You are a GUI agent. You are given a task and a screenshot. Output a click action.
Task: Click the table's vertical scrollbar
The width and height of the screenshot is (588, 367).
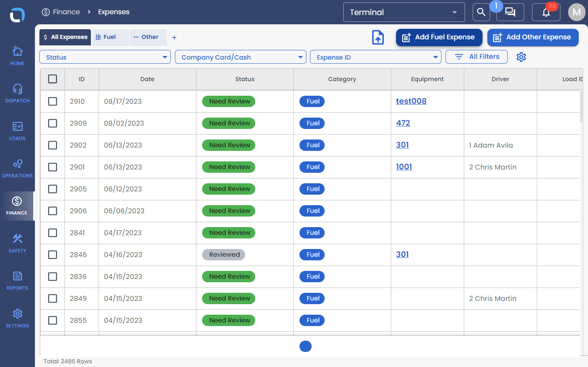coord(581,106)
